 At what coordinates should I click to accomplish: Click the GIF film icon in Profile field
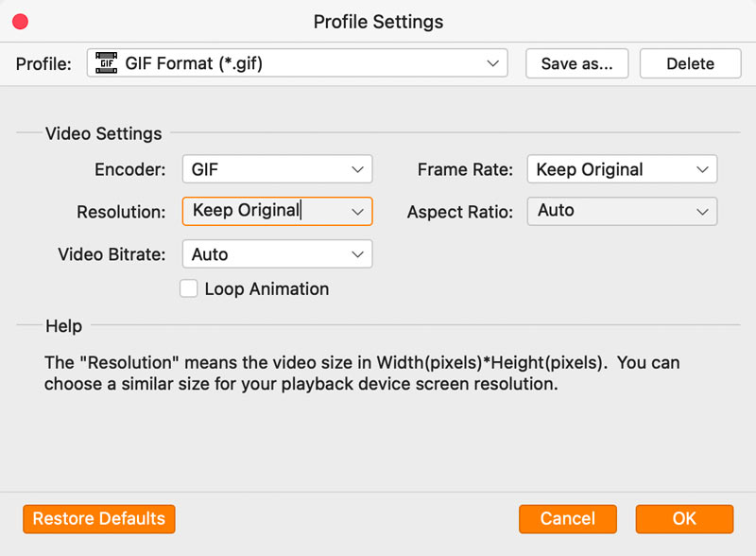pyautogui.click(x=107, y=64)
